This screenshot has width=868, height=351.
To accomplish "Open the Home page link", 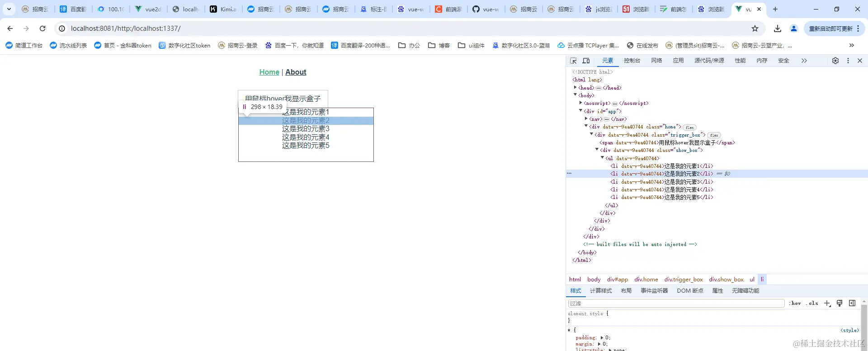I will click(x=269, y=72).
